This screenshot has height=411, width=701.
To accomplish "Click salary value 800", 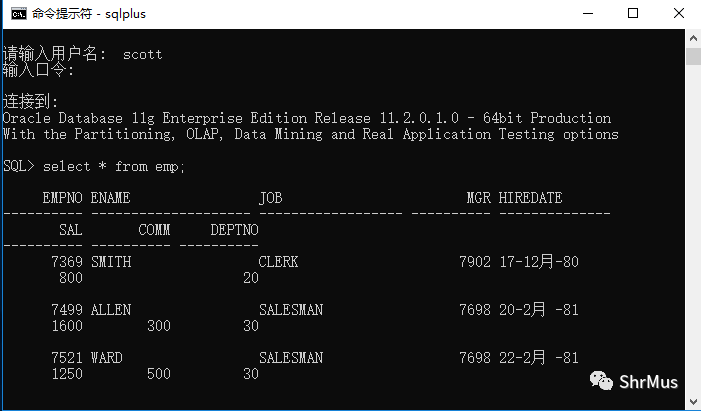I will [x=71, y=278].
